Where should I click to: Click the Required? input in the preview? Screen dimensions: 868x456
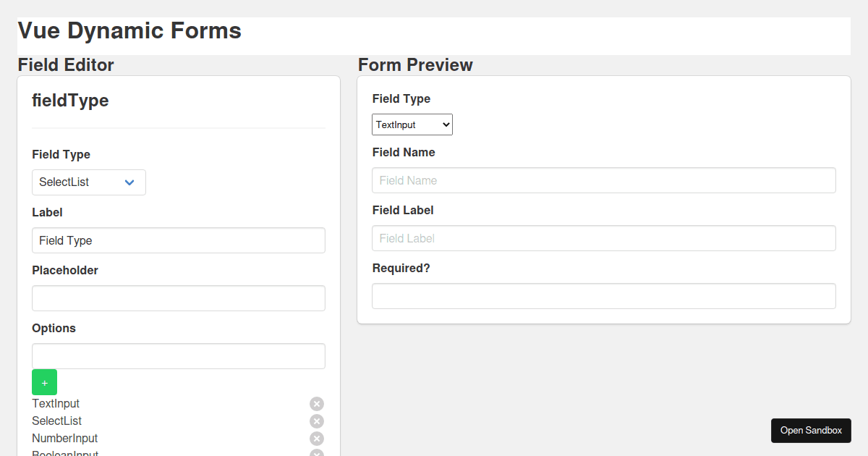click(603, 295)
